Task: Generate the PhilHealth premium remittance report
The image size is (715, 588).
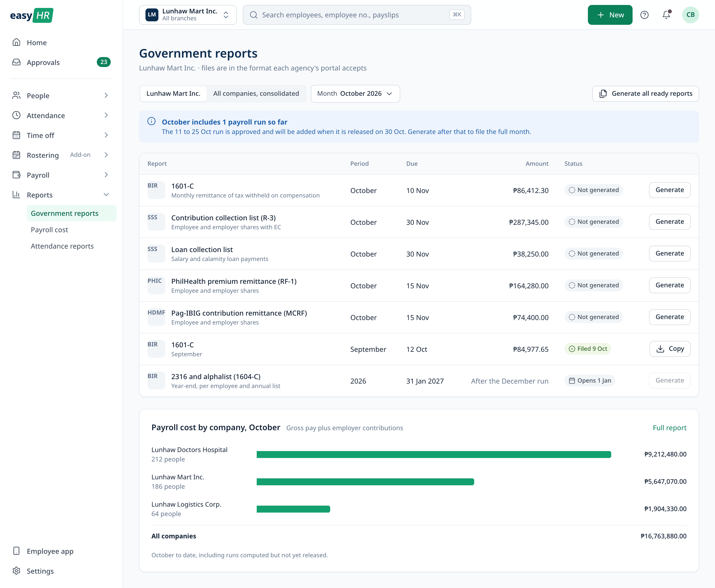Action: tap(670, 285)
